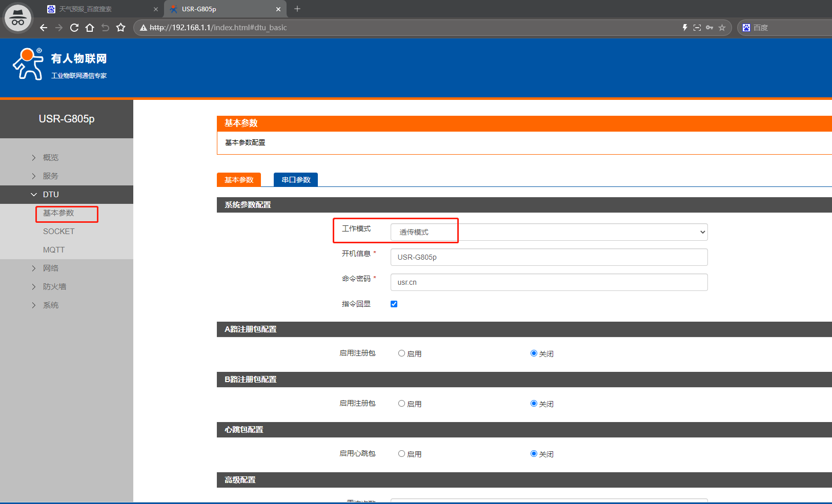The width and height of the screenshot is (832, 504).
Task: Open a new browser tab with plus
Action: 297,9
